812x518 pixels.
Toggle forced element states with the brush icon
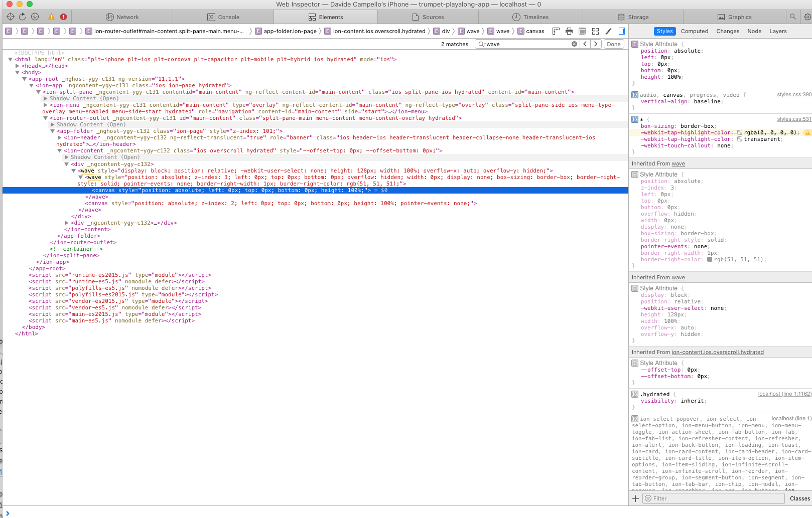pos(608,31)
